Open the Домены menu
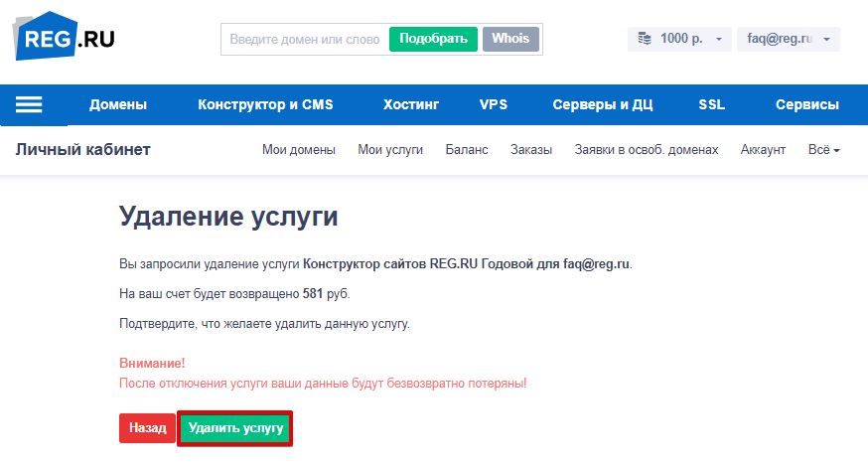The height and width of the screenshot is (472, 868). [118, 104]
